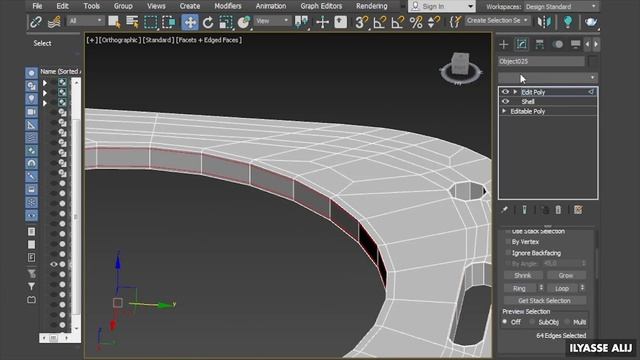
Task: Open the Create Selection Set dropdown
Action: coord(497,20)
